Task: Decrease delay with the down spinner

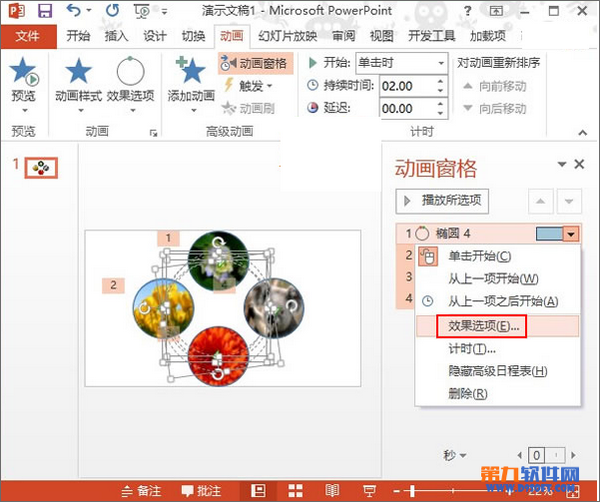Action: [440, 113]
